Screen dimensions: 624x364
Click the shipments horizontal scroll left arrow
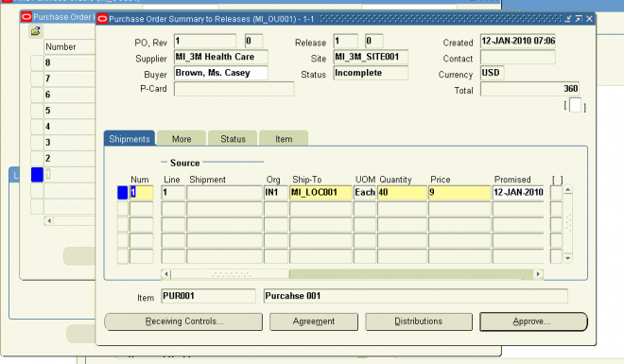click(166, 274)
